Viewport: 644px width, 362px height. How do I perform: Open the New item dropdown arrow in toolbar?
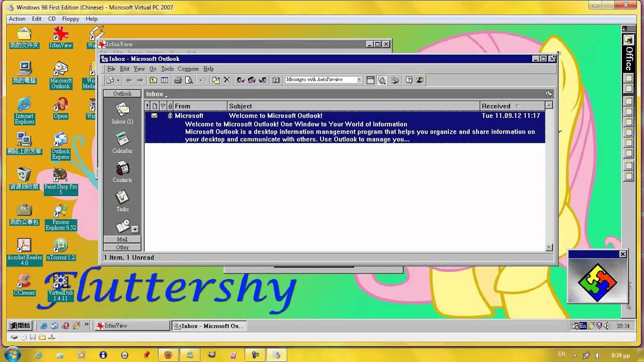(118, 80)
